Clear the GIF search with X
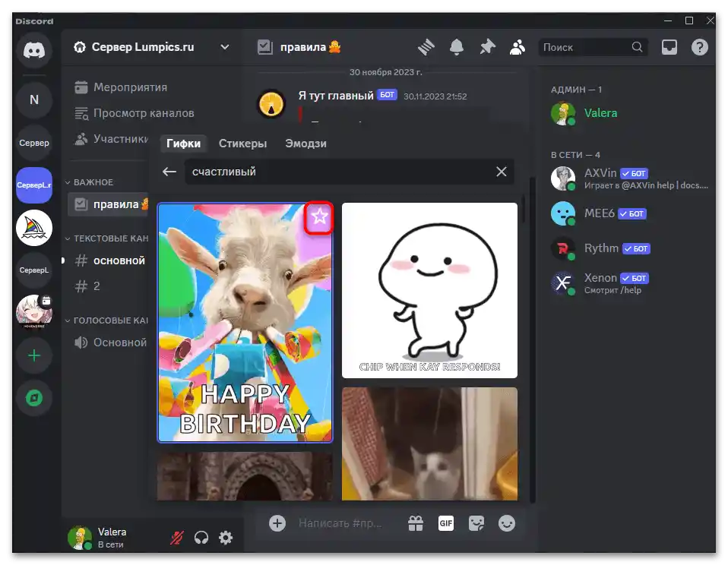Viewport: 728px width, 565px height. (501, 172)
